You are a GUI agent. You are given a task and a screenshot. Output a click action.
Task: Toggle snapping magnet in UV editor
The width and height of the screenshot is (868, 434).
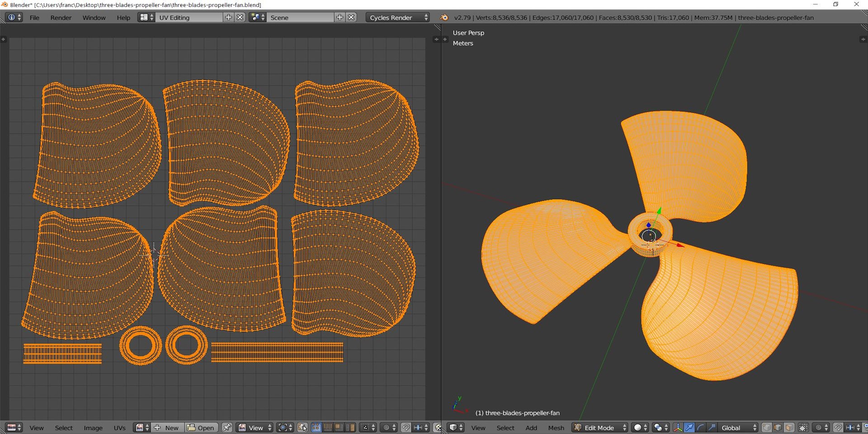406,428
